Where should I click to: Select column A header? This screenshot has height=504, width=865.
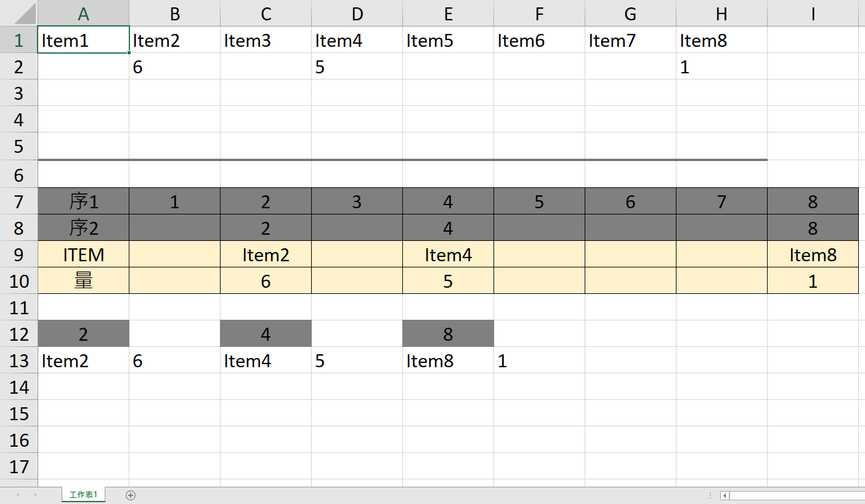point(83,14)
